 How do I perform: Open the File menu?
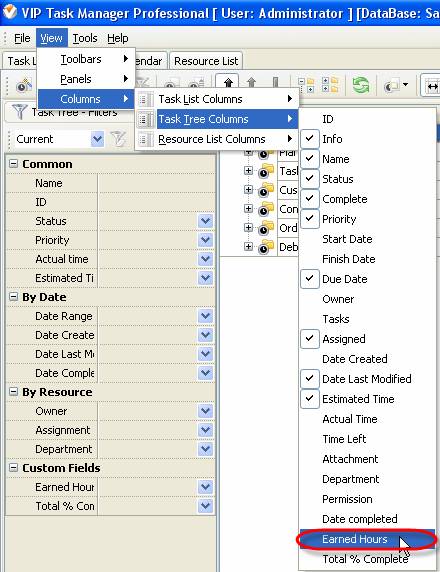tap(22, 38)
